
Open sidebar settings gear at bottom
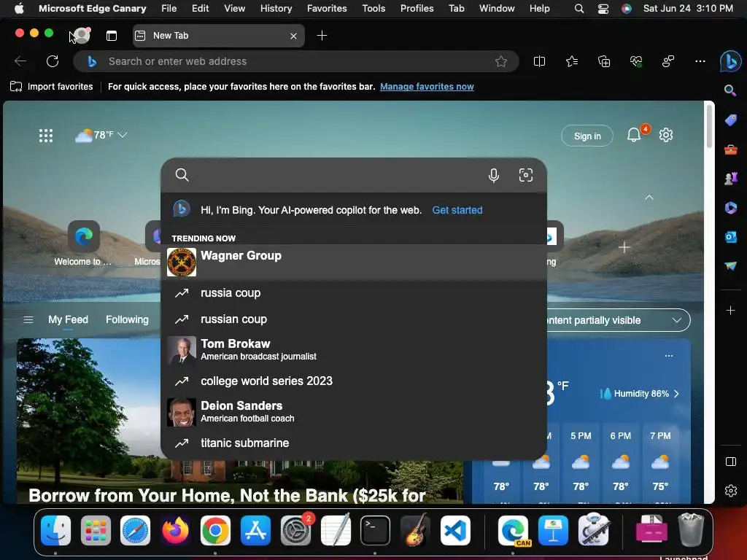pyautogui.click(x=730, y=491)
